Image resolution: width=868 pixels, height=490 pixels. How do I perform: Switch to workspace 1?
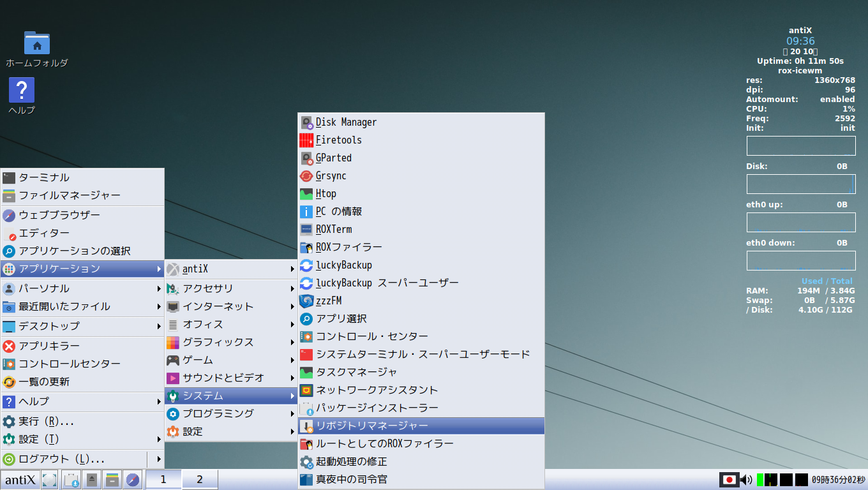click(163, 480)
